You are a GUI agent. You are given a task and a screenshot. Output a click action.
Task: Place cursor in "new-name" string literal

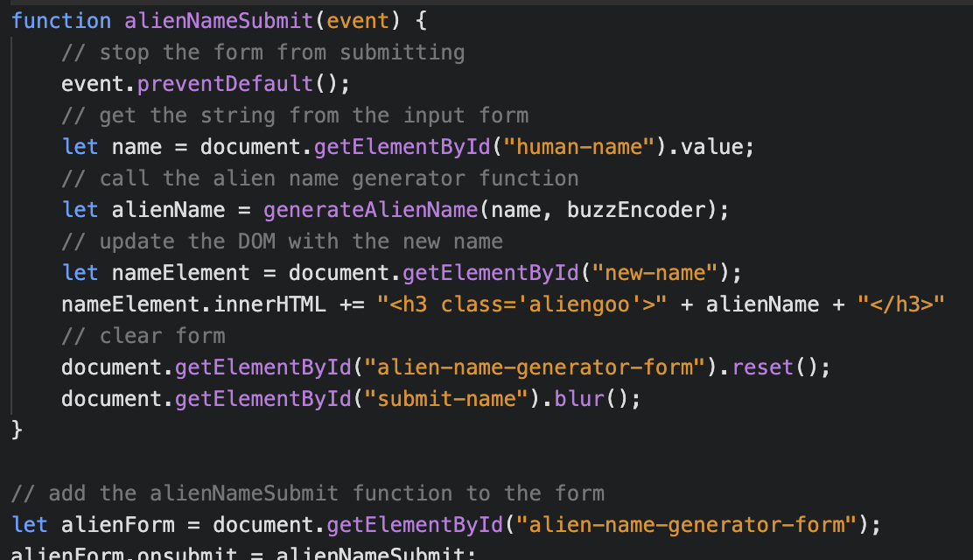click(655, 273)
